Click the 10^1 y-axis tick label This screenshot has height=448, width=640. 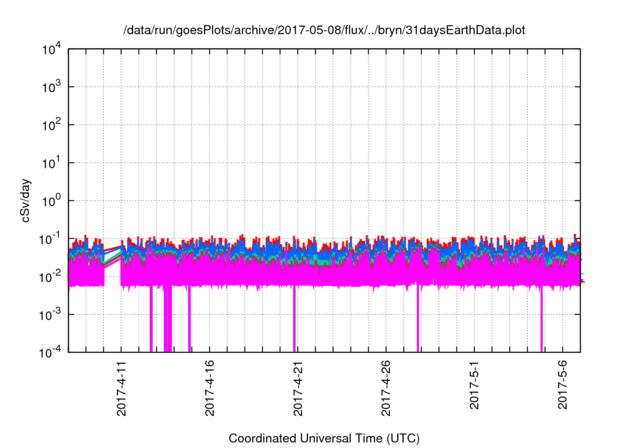(x=51, y=163)
